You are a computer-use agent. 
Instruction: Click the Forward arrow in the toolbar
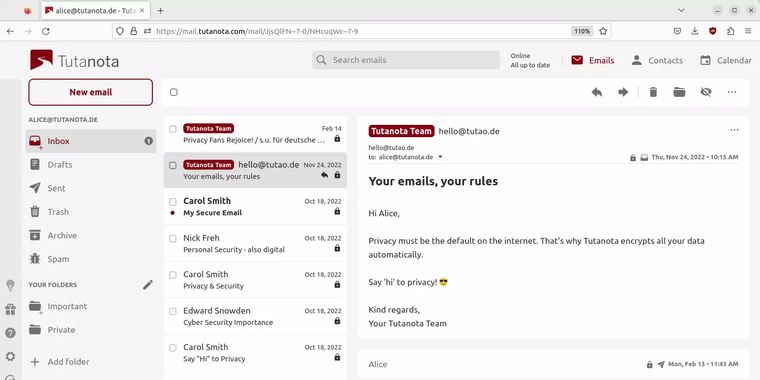coord(623,92)
